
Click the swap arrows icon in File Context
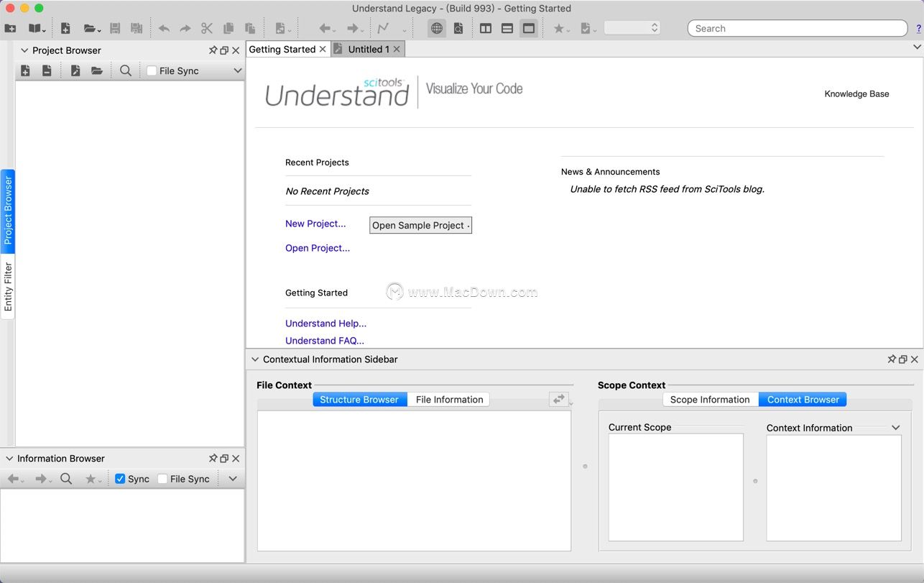pos(558,400)
